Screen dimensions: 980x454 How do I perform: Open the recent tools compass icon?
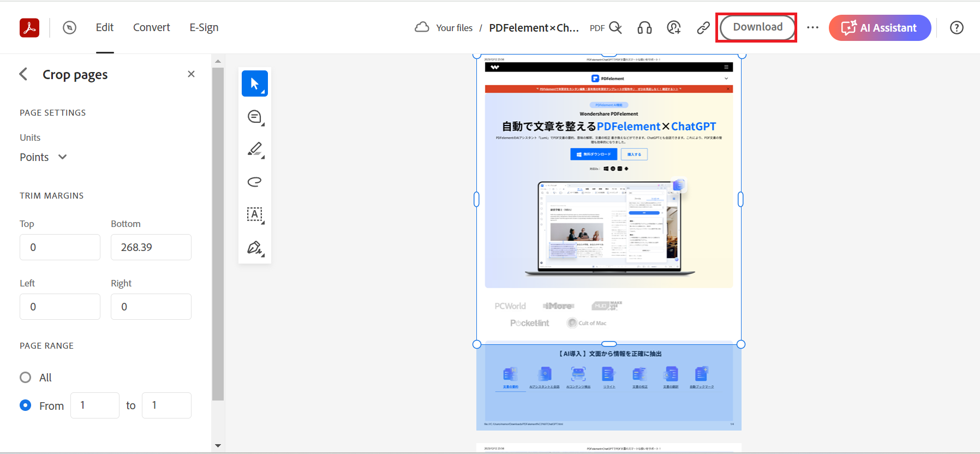(x=69, y=28)
